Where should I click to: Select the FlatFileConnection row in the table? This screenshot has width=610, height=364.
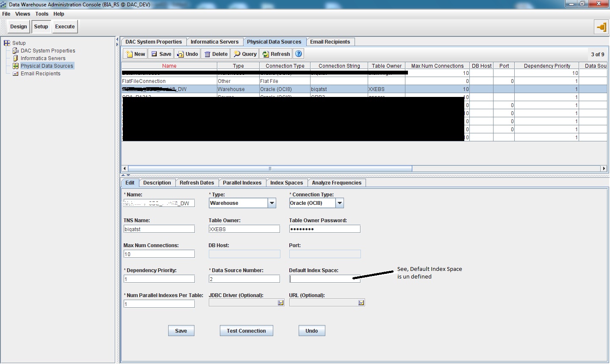[364, 81]
